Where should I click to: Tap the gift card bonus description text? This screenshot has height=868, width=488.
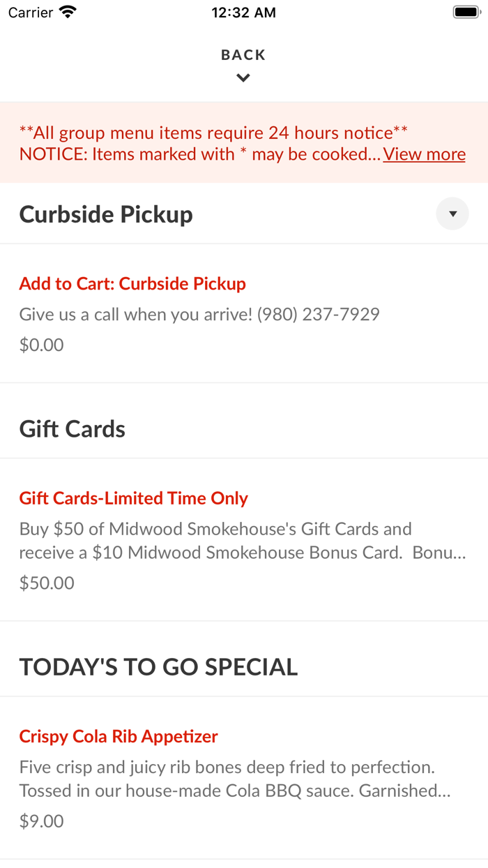[241, 541]
